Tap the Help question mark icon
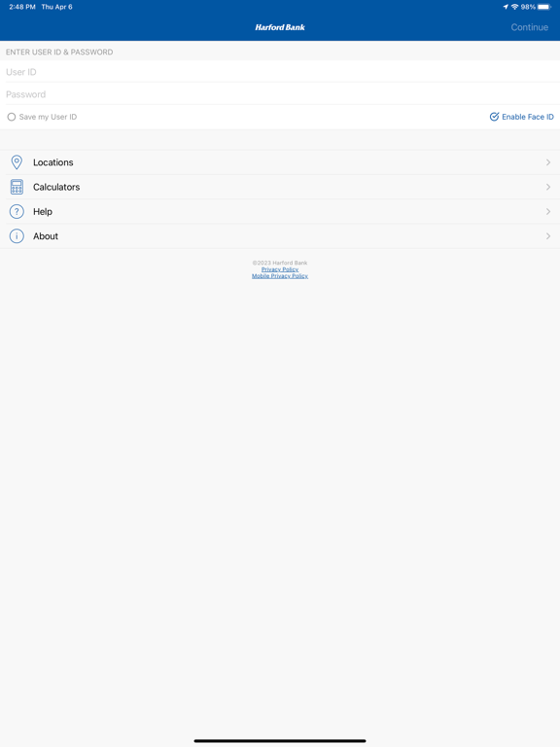This screenshot has height=747, width=560. pyautogui.click(x=17, y=211)
